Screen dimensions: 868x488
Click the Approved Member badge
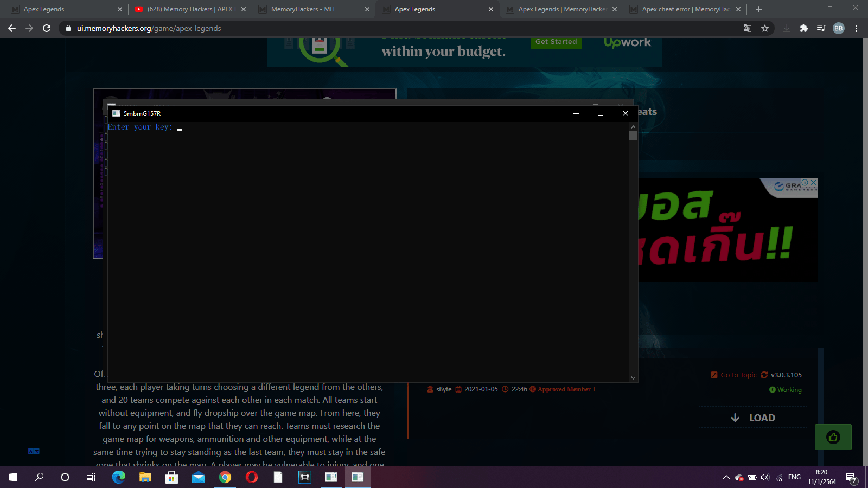coord(564,389)
